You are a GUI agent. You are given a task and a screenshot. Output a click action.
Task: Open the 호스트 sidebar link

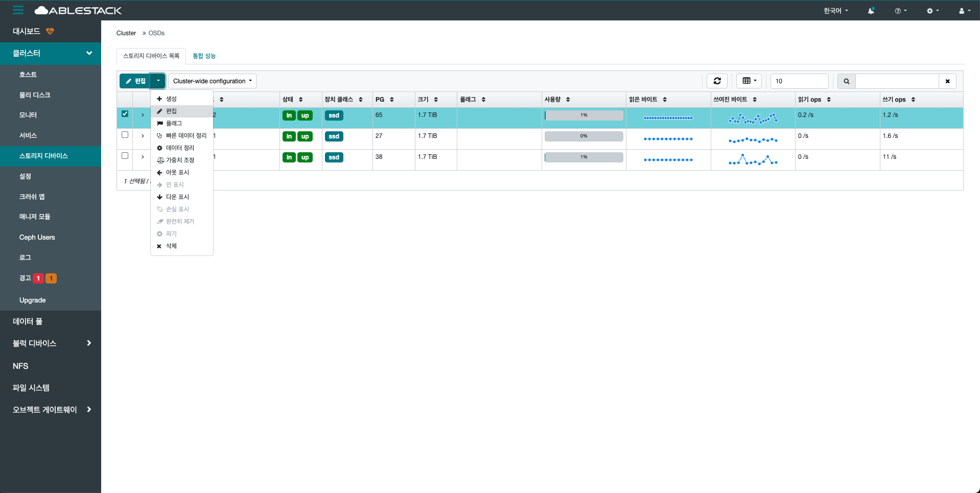point(28,75)
